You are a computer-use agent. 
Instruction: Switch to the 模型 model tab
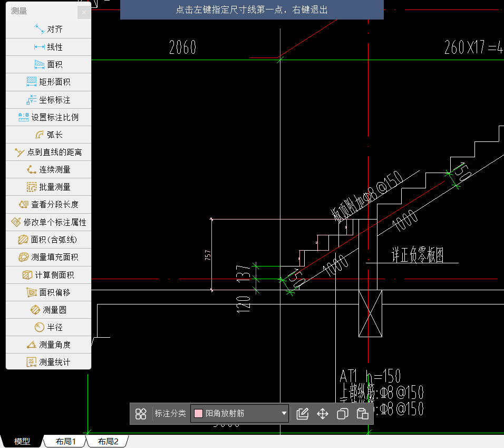tap(22, 441)
